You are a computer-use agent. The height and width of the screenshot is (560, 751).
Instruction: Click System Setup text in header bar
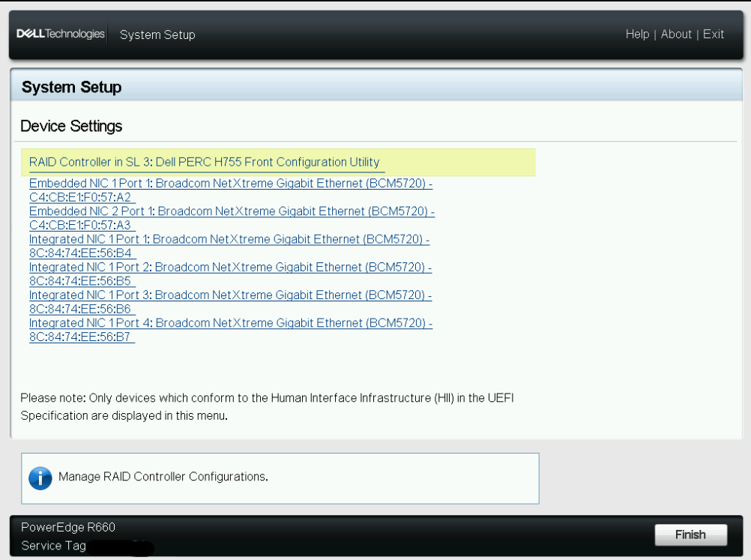157,35
